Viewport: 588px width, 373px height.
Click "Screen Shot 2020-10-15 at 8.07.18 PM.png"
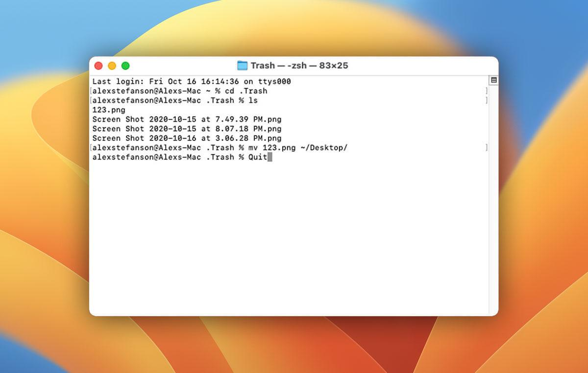pyautogui.click(x=187, y=129)
